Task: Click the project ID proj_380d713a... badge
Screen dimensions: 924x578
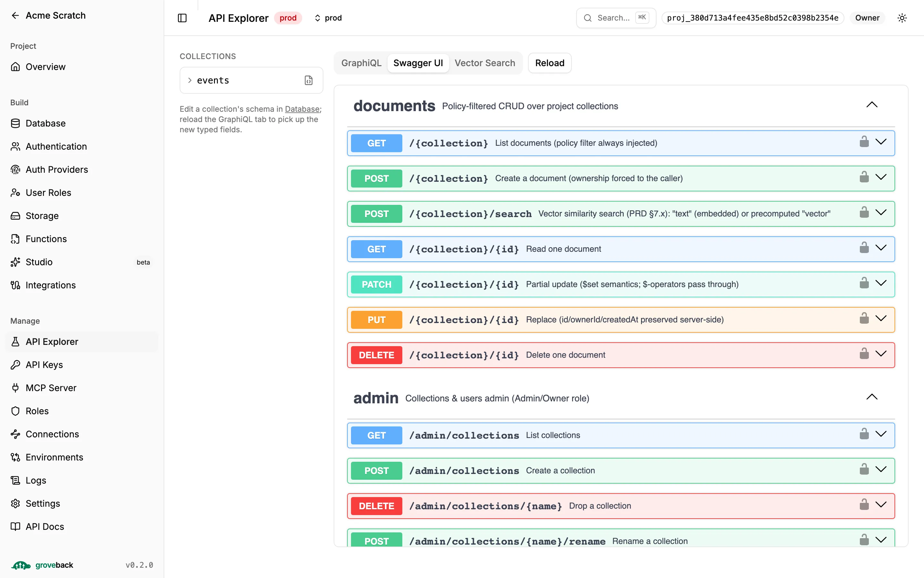Action: (x=753, y=18)
